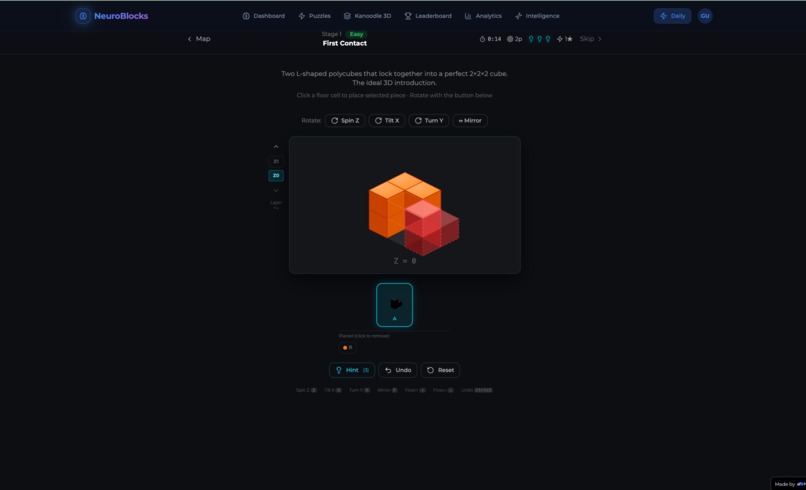Reset the puzzle board

click(x=440, y=370)
